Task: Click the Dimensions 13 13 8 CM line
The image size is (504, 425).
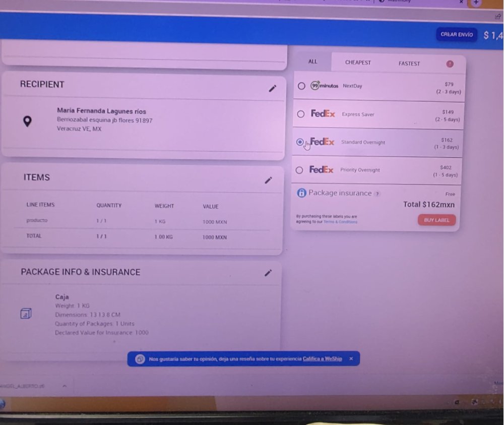Action: [x=88, y=315]
